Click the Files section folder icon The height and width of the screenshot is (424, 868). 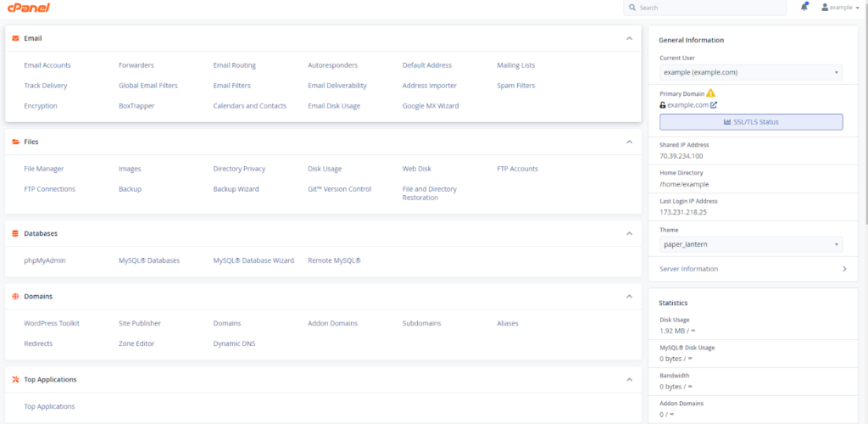pyautogui.click(x=15, y=142)
